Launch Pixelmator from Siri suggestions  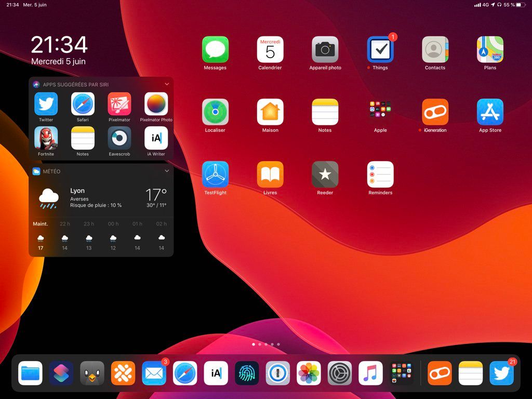pyautogui.click(x=119, y=104)
